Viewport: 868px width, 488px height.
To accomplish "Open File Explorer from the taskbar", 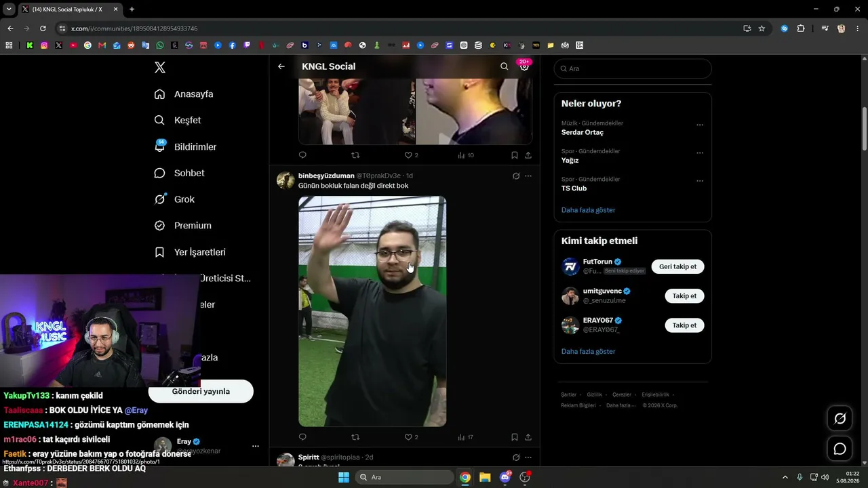I will pos(485,477).
